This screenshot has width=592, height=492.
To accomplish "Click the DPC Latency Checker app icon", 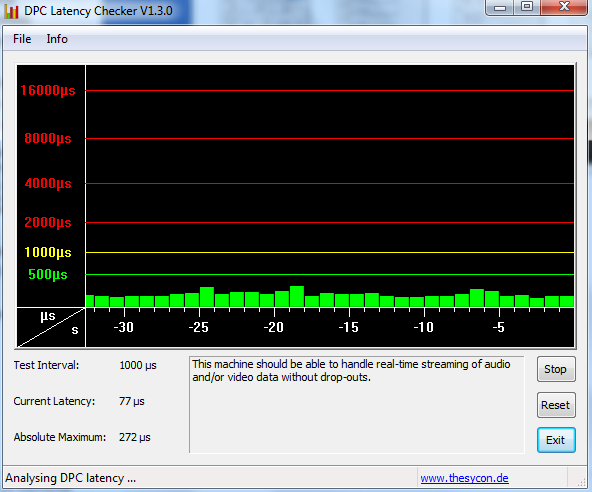I will [x=11, y=11].
